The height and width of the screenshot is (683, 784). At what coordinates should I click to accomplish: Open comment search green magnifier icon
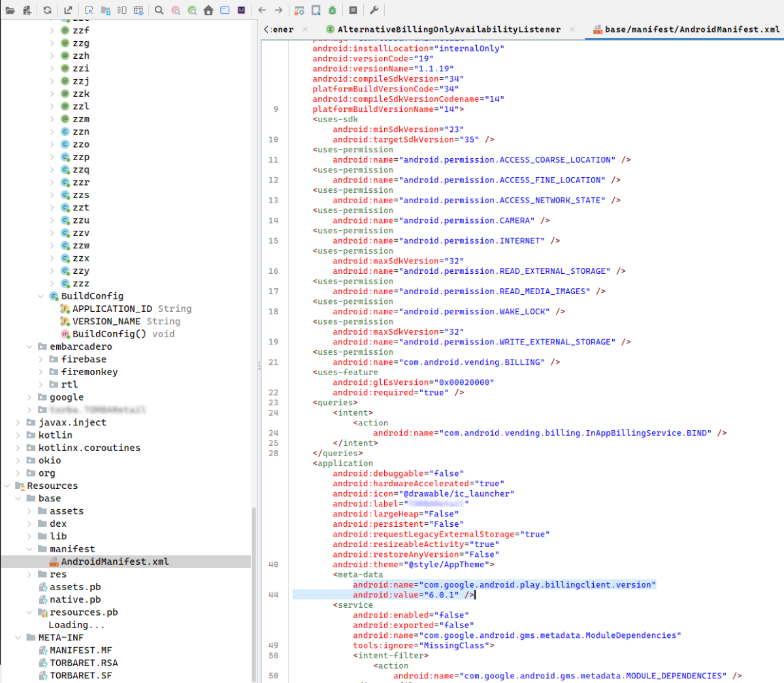[x=192, y=10]
